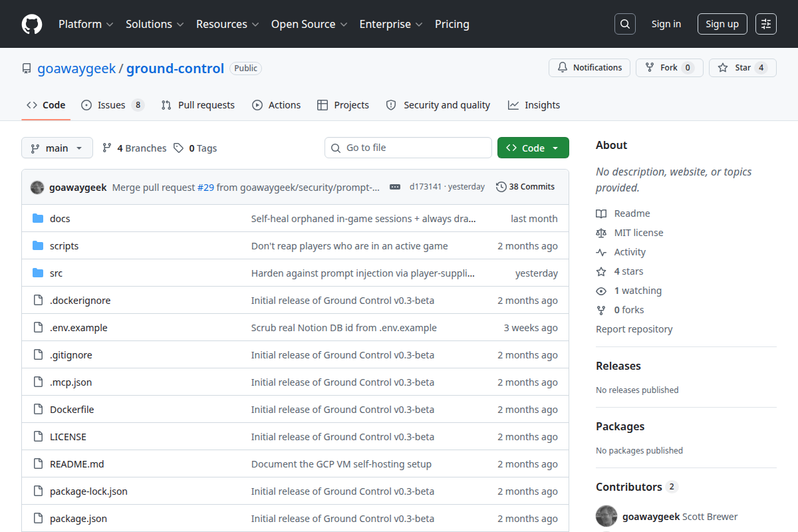Screen dimensions: 798x532
Task: Expand the Enterprise menu
Action: click(x=391, y=24)
